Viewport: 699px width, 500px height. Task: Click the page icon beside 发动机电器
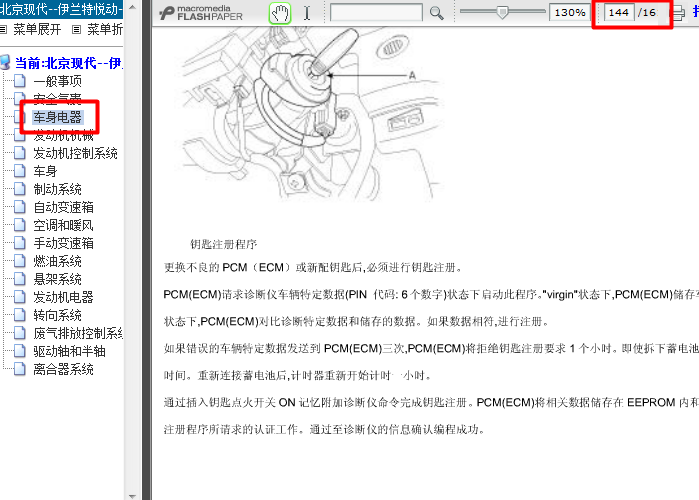click(x=20, y=297)
